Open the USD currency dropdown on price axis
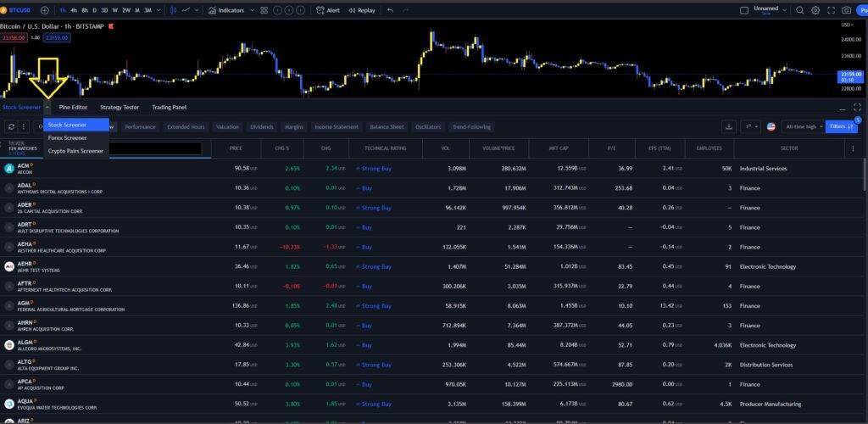The width and height of the screenshot is (868, 424). coord(848,25)
